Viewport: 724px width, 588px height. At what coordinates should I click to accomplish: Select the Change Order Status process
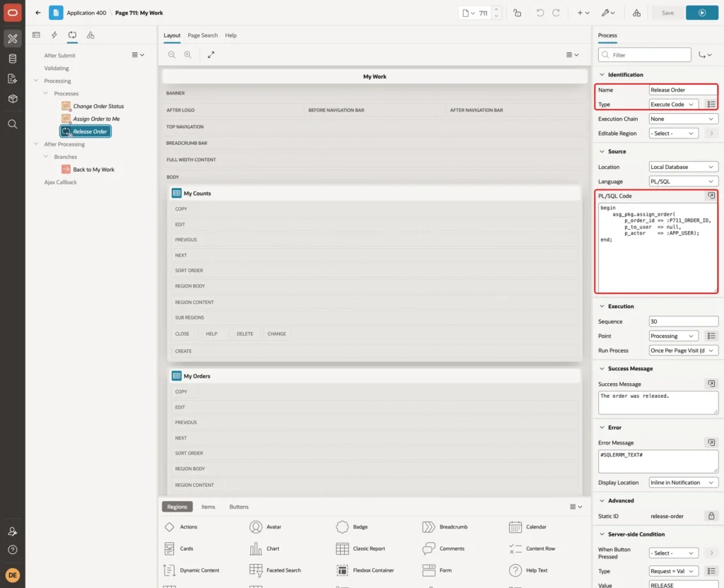click(x=98, y=106)
